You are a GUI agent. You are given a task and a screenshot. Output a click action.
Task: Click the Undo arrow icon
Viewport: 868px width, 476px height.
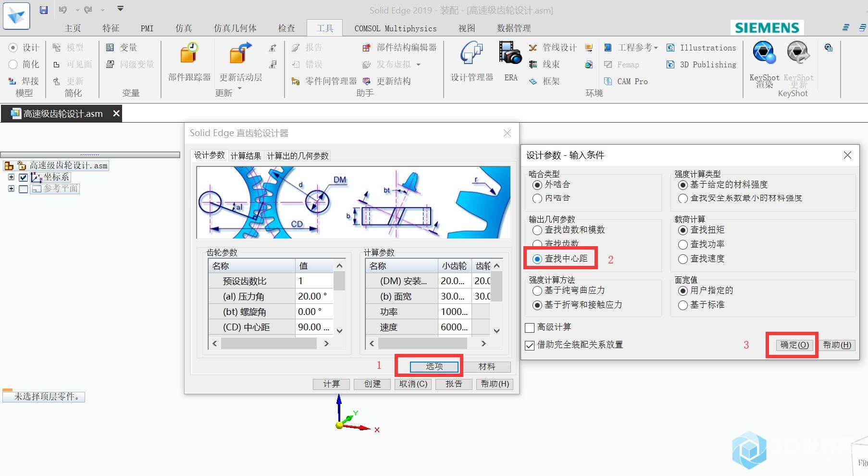click(x=63, y=10)
